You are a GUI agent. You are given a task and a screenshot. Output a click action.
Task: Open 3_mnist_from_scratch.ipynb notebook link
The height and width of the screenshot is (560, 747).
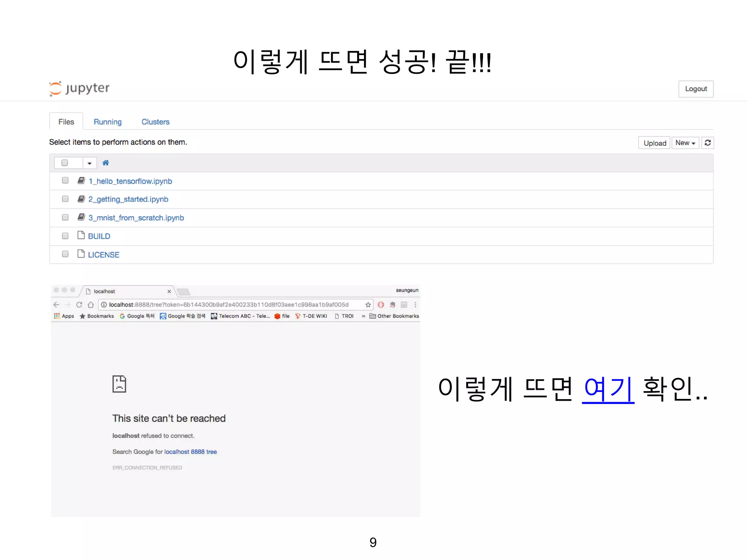[x=136, y=218]
